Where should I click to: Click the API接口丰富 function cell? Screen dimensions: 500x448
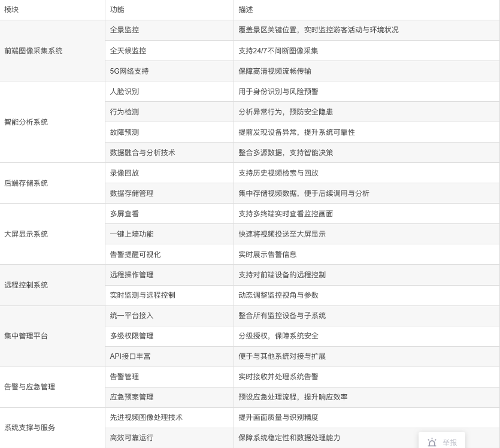tap(130, 356)
